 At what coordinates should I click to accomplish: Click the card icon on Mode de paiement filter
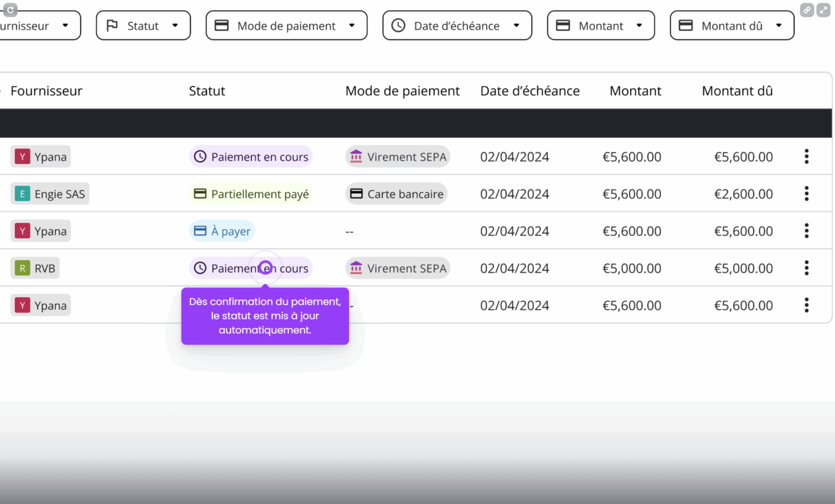tap(222, 25)
